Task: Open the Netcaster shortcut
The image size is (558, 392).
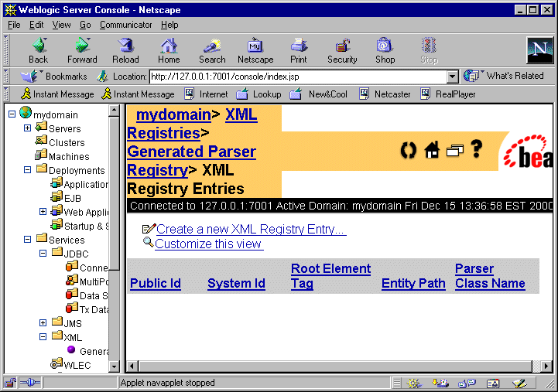Action: coord(385,94)
